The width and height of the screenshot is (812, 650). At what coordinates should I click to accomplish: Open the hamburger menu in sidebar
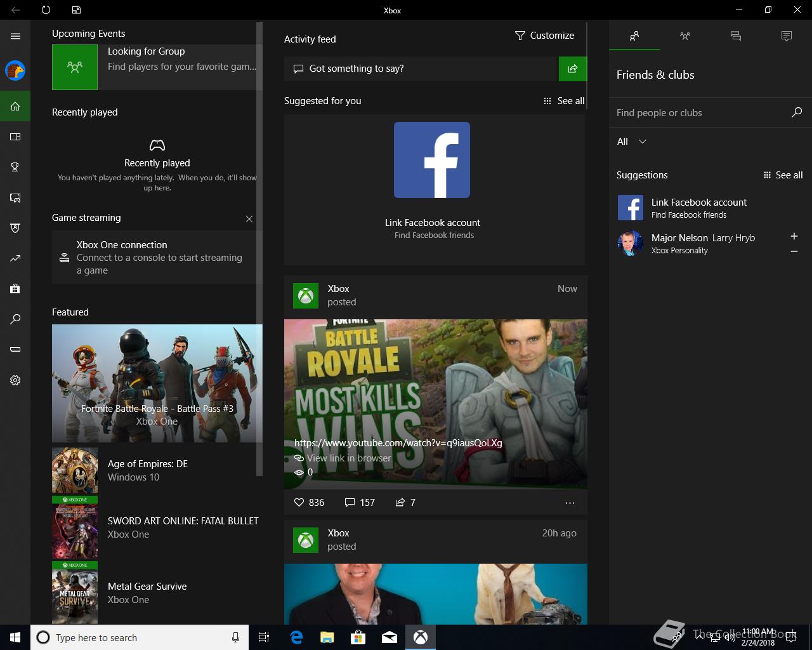[15, 36]
